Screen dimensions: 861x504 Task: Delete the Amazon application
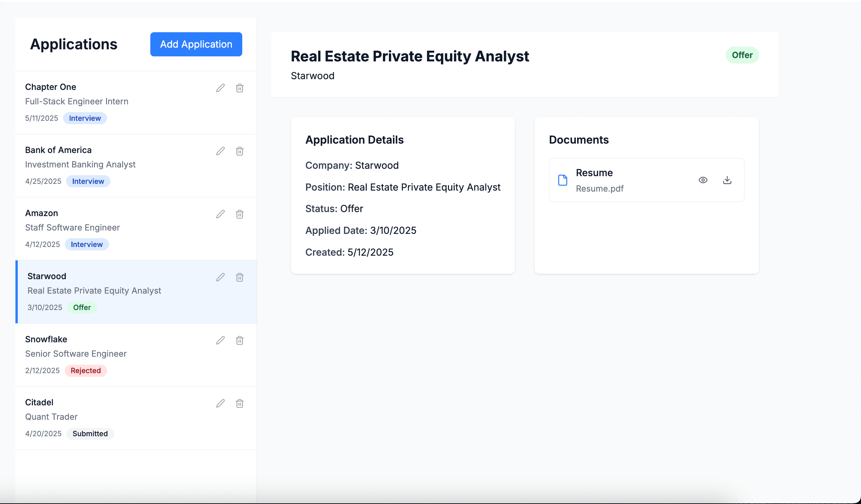tap(240, 214)
